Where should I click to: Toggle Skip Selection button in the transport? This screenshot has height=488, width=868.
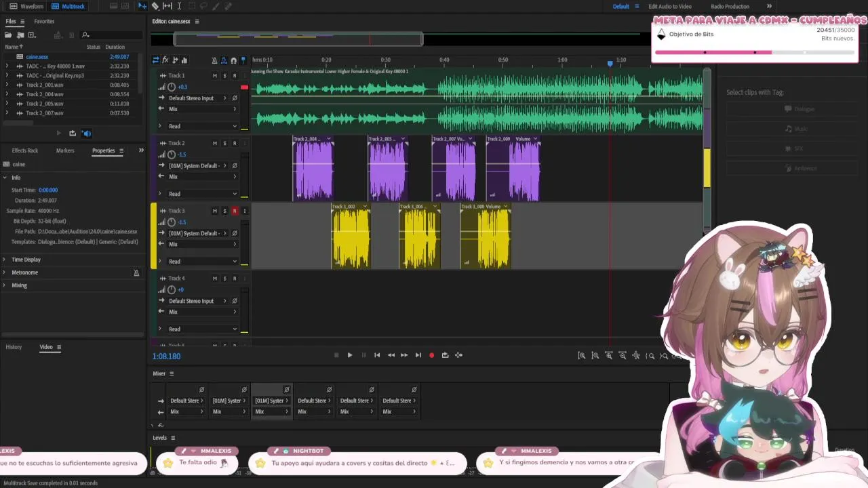(x=459, y=355)
